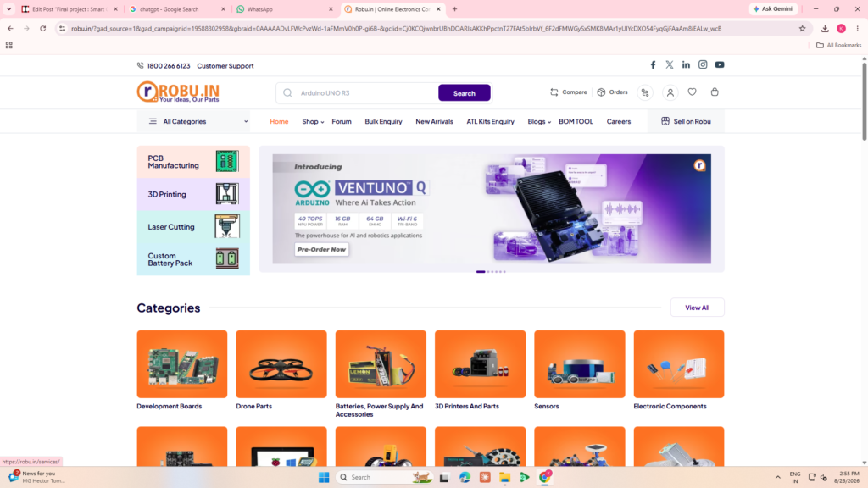868x488 pixels.
Task: Open File Explorer from taskbar
Action: tap(504, 477)
